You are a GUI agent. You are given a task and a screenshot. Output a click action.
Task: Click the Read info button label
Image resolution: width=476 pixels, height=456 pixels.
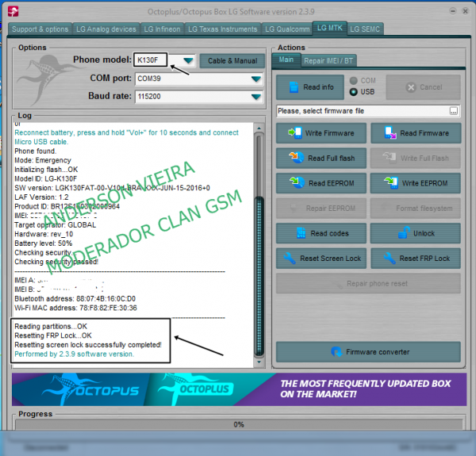click(318, 87)
